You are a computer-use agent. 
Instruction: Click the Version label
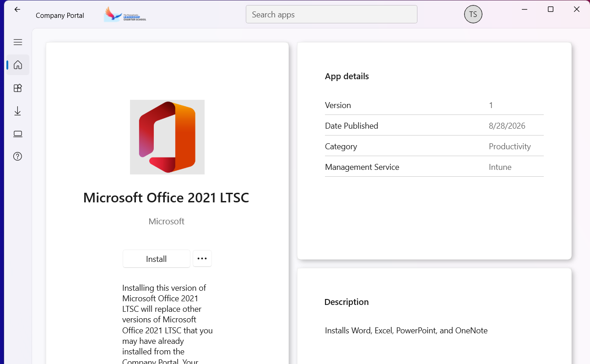(338, 105)
